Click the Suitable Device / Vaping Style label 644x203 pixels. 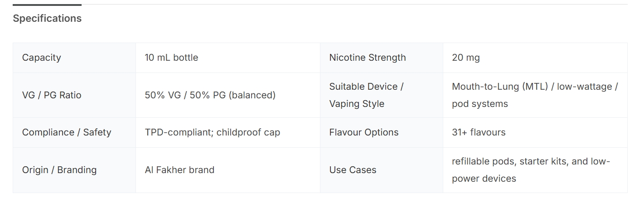pos(366,95)
